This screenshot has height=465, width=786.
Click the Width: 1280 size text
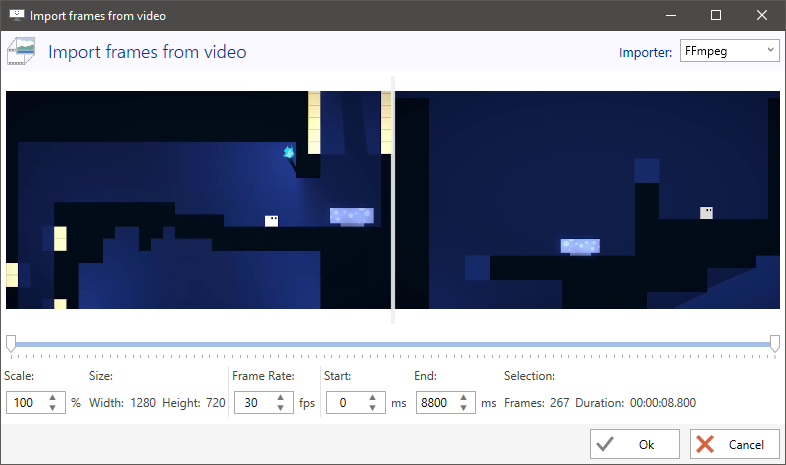point(122,403)
